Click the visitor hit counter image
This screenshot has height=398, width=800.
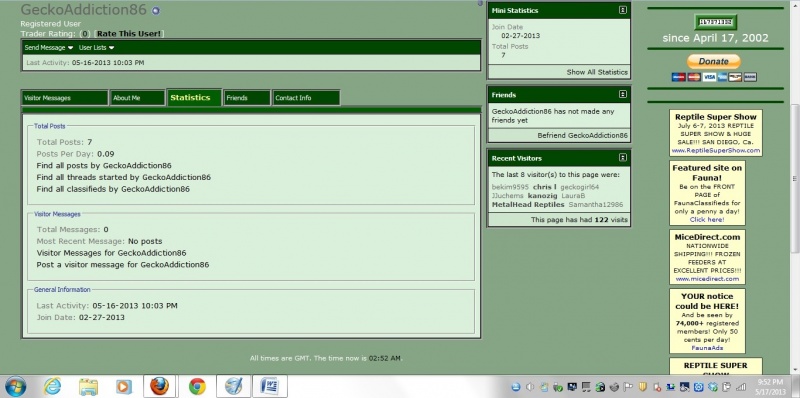click(x=715, y=22)
